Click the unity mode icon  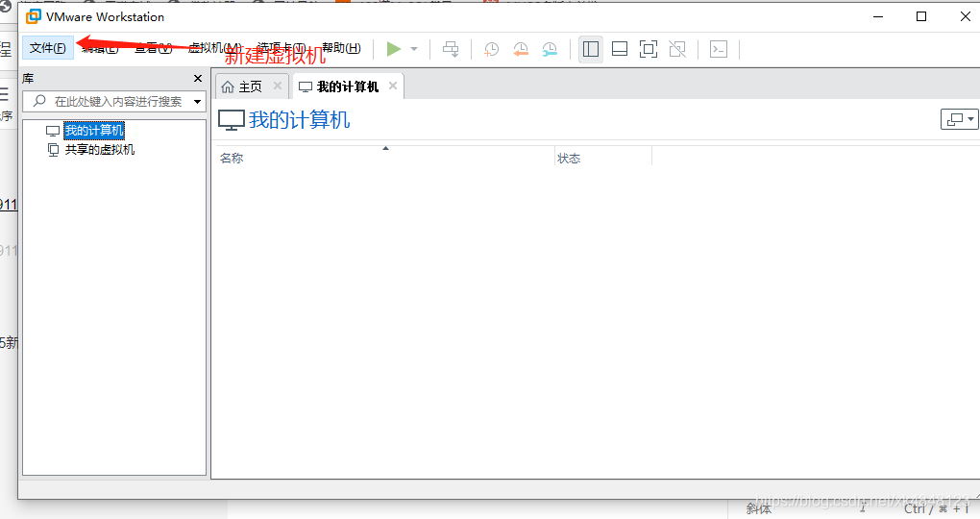click(x=677, y=49)
